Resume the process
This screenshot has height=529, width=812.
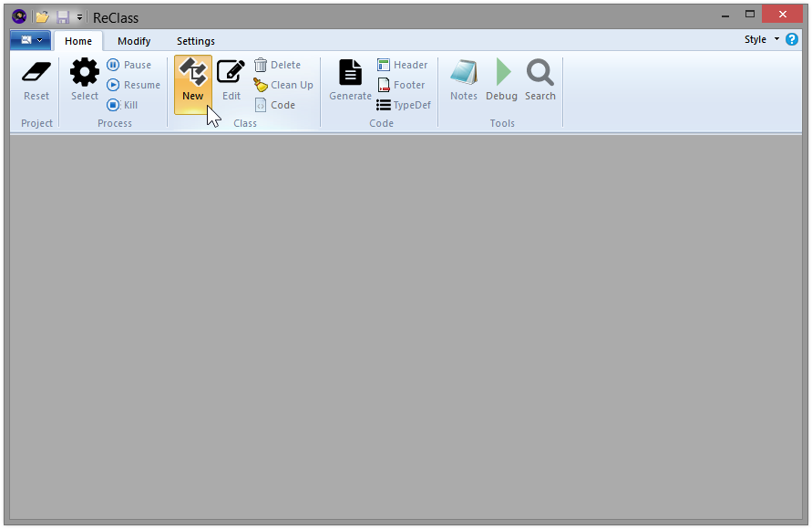[133, 85]
